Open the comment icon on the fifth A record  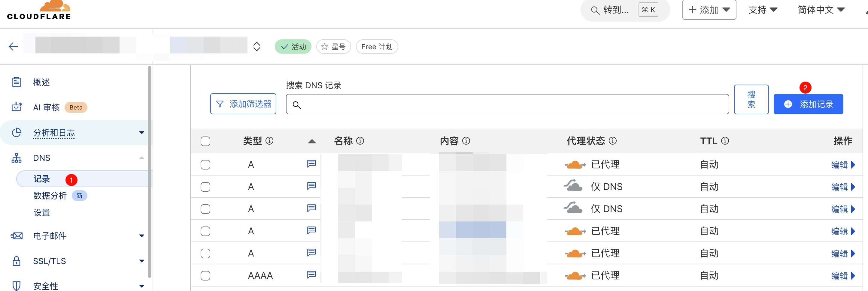[311, 253]
